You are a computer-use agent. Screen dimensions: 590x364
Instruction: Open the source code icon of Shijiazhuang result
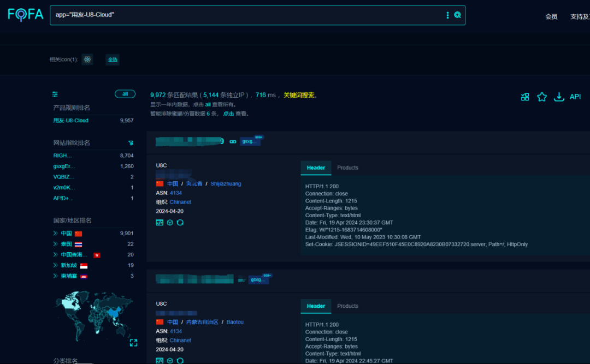coord(160,223)
